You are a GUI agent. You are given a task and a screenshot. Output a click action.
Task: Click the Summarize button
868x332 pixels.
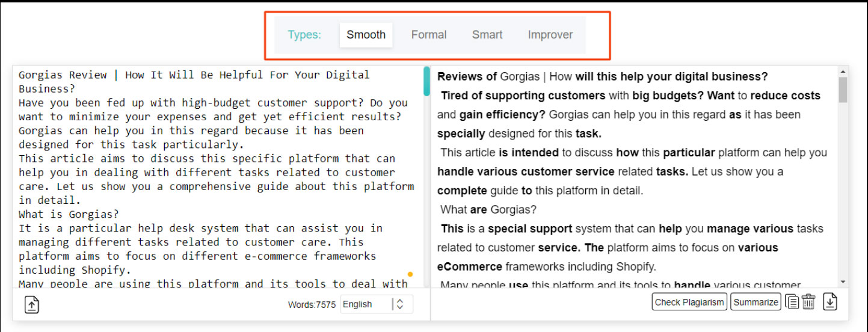(x=756, y=302)
